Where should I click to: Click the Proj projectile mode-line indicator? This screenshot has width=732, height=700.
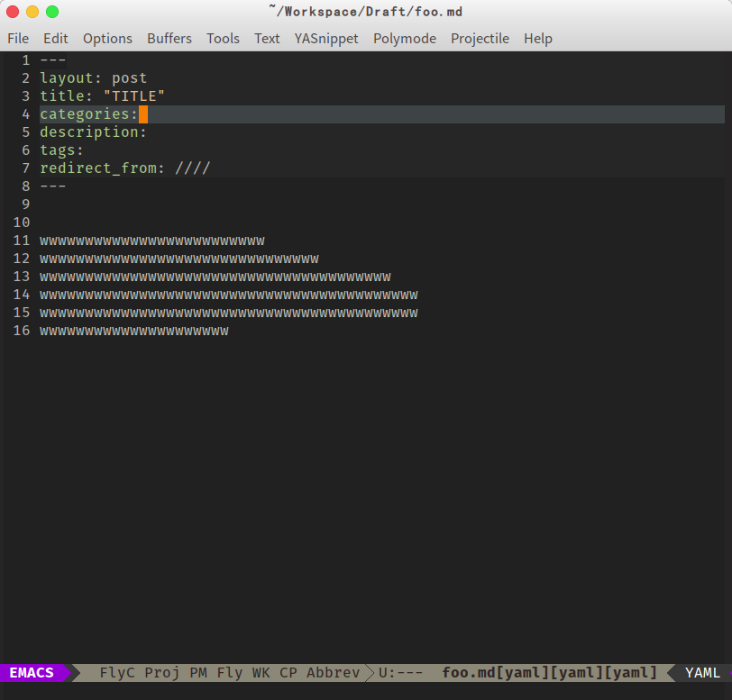click(x=160, y=672)
